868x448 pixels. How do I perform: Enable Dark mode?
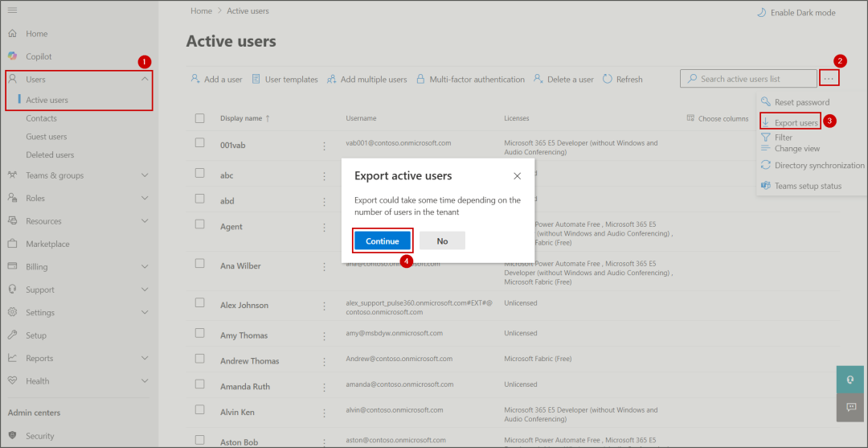[796, 13]
